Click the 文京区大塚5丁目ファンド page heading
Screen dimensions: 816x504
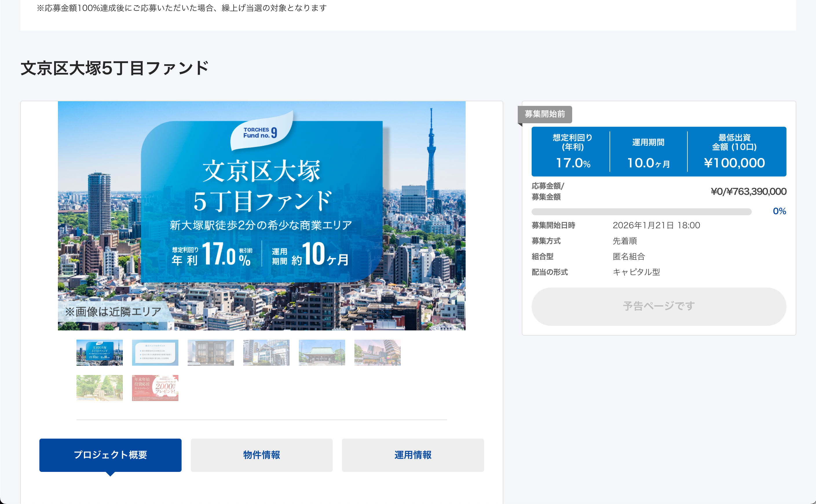[114, 68]
